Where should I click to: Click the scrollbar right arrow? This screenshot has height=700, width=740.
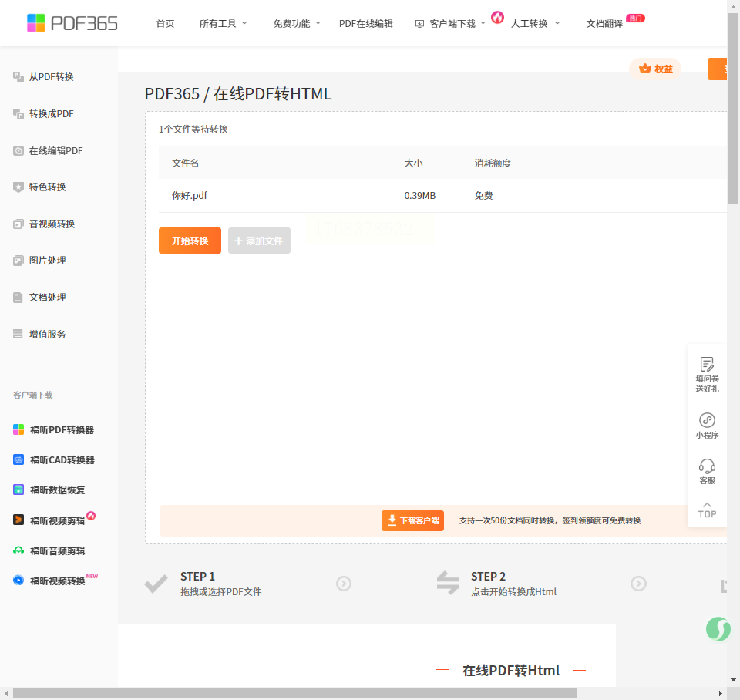coord(721,693)
